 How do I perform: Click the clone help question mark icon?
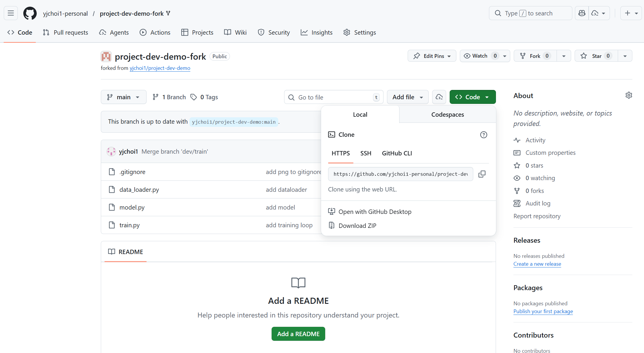483,135
